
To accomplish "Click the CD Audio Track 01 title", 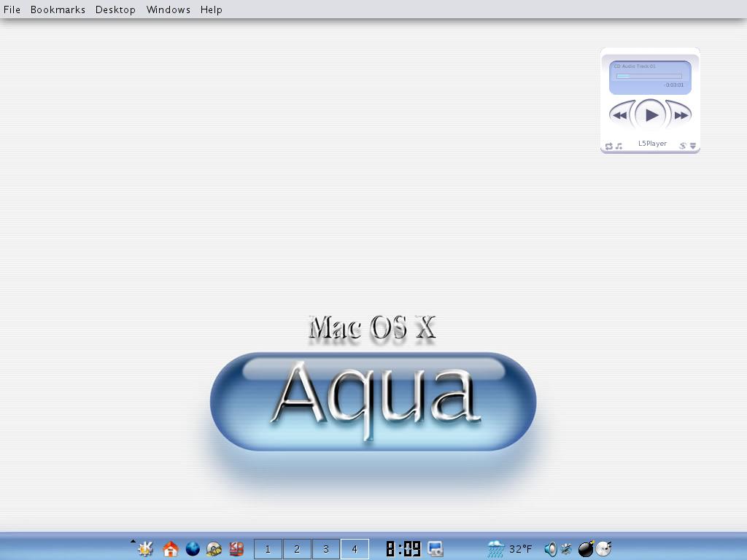I will pos(635,66).
